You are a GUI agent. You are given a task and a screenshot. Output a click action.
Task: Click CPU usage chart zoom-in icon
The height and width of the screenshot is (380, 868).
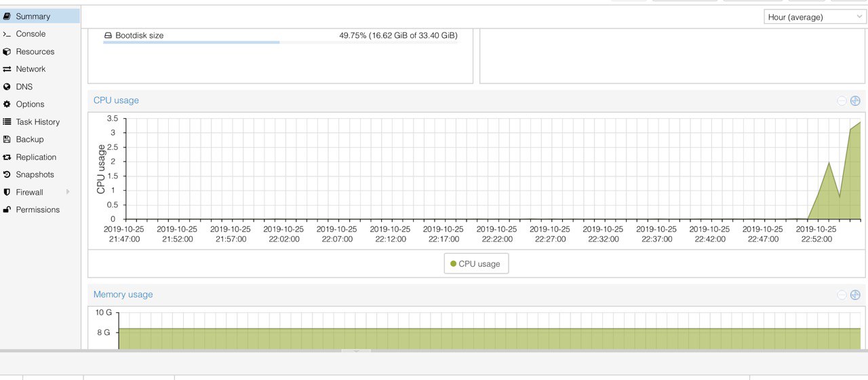(x=855, y=100)
